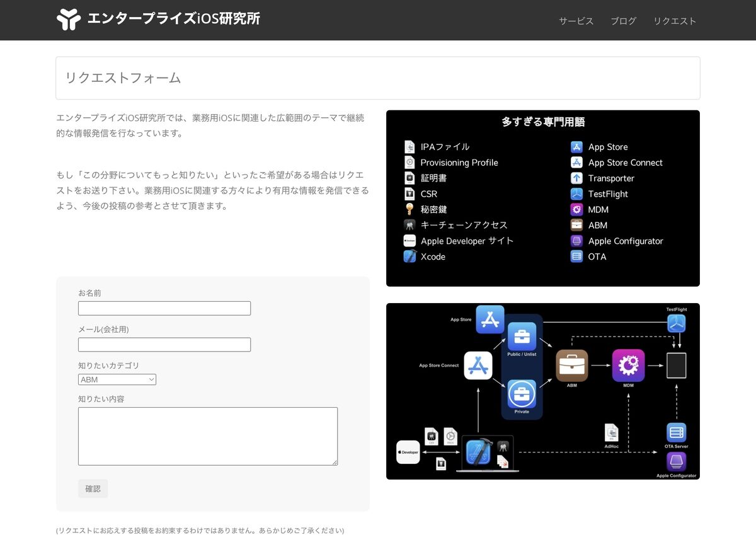Click the 秘密鍵 key icon
The image size is (756, 547).
click(409, 209)
